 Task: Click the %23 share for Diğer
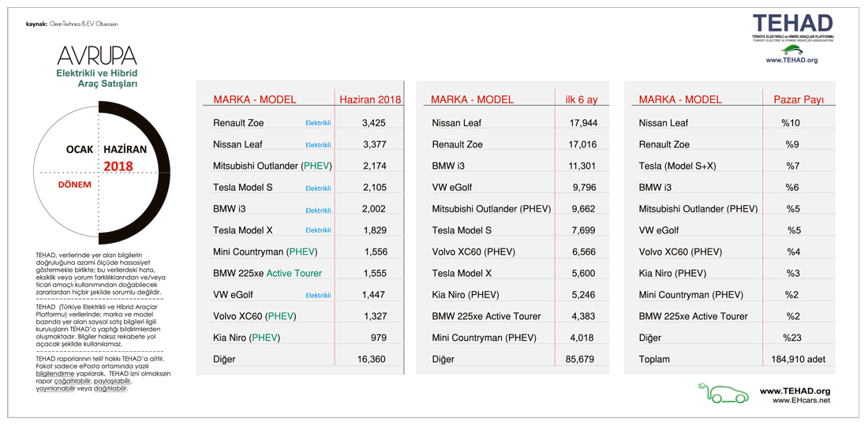pyautogui.click(x=792, y=338)
